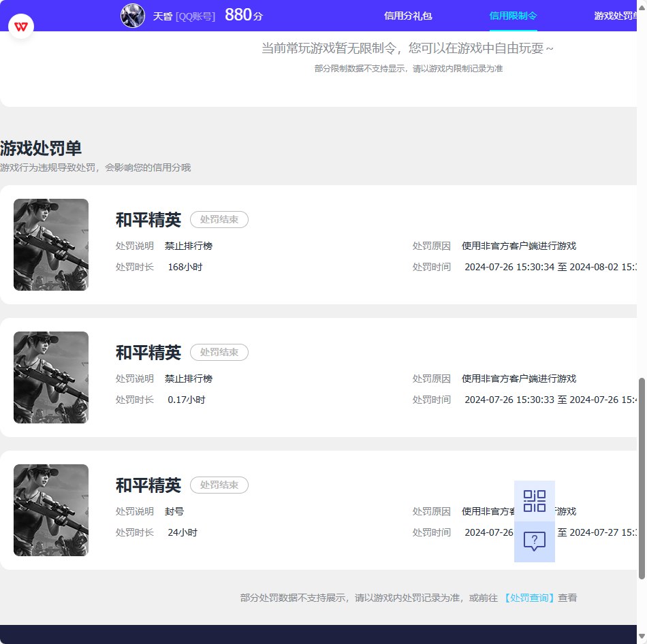Click the 部分限制数据不支持显示 note
This screenshot has width=647, height=644.
[x=409, y=69]
